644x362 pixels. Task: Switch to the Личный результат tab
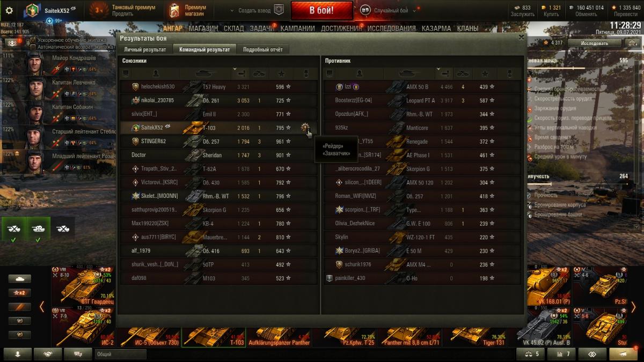click(x=145, y=49)
